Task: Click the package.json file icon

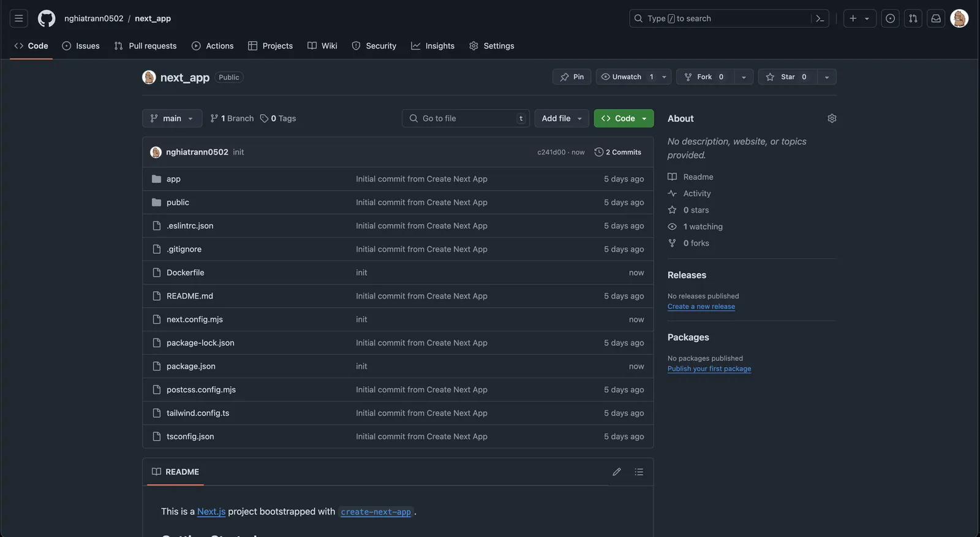Action: tap(156, 366)
